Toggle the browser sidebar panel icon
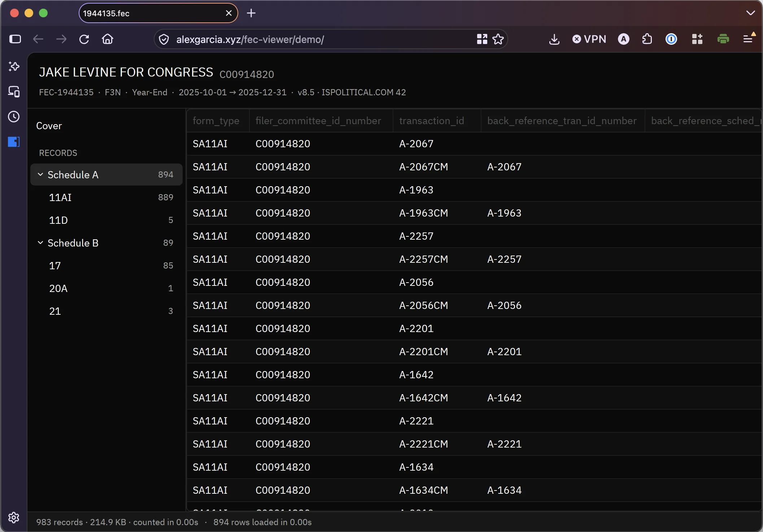Viewport: 763px width, 532px height. [x=15, y=39]
